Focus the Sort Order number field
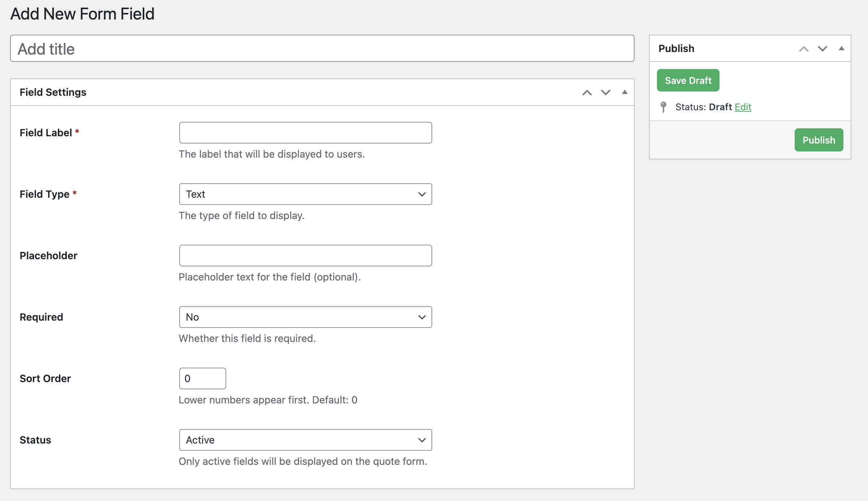Viewport: 868px width, 501px height. [x=202, y=378]
